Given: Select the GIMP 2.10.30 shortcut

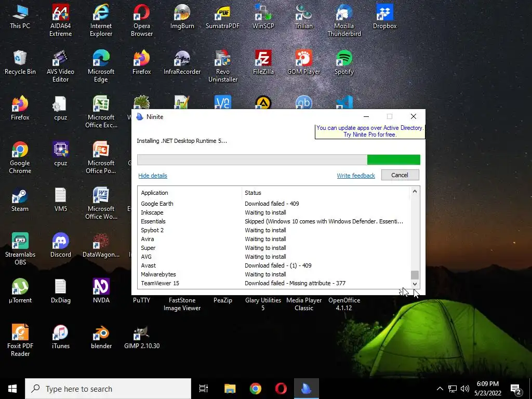Looking at the screenshot, I should point(141,337).
